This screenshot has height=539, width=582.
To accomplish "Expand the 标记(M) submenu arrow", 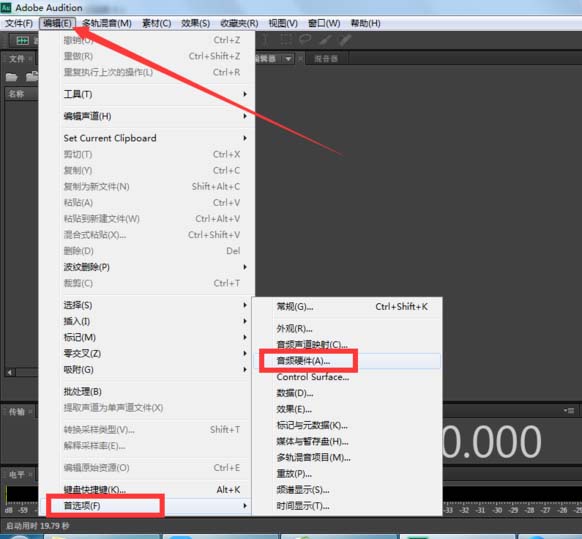I will [245, 337].
